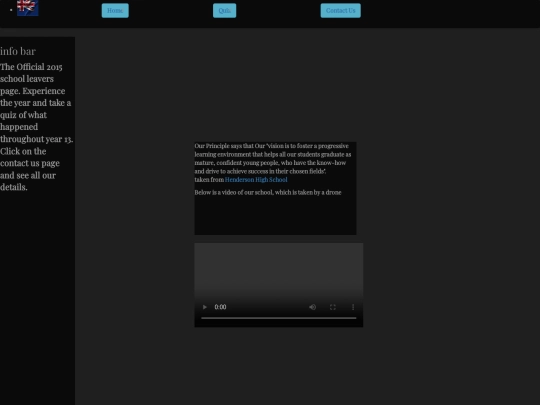Click the 0:00 video timestamp
Image resolution: width=540 pixels, height=405 pixels.
[220, 307]
